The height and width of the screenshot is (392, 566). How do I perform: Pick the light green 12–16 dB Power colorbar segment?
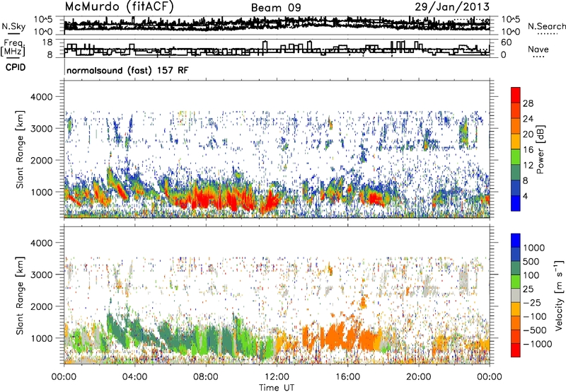(516, 156)
